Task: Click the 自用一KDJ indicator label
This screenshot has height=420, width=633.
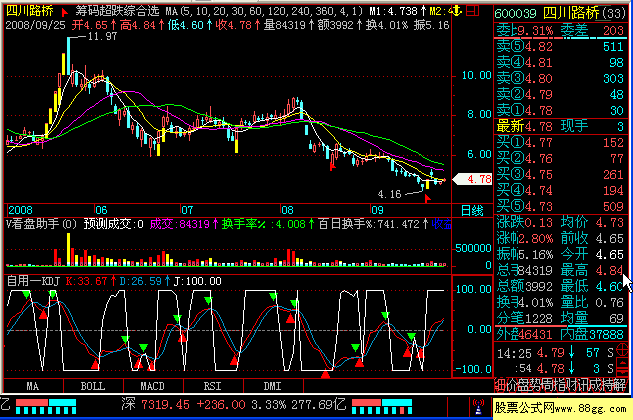Action: (x=33, y=281)
